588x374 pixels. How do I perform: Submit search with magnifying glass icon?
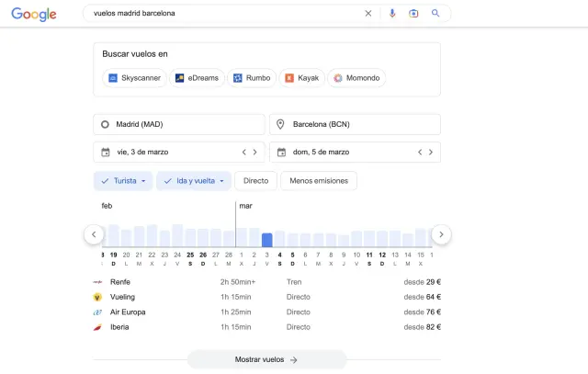coord(435,13)
